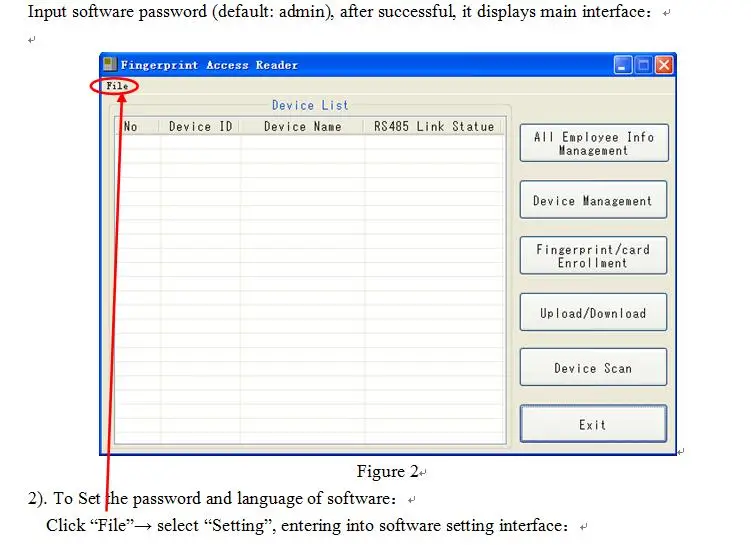The image size is (751, 545).
Task: Maximize the Fingerprint Access Reader window
Action: (643, 65)
